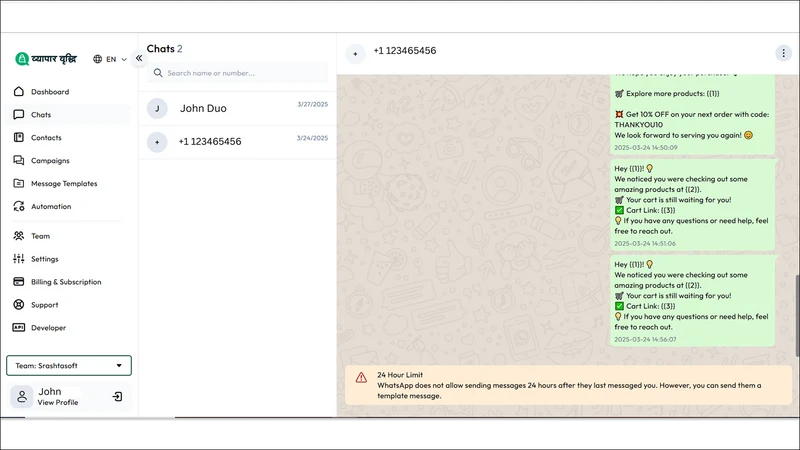Click the Team people icon

pos(19,236)
